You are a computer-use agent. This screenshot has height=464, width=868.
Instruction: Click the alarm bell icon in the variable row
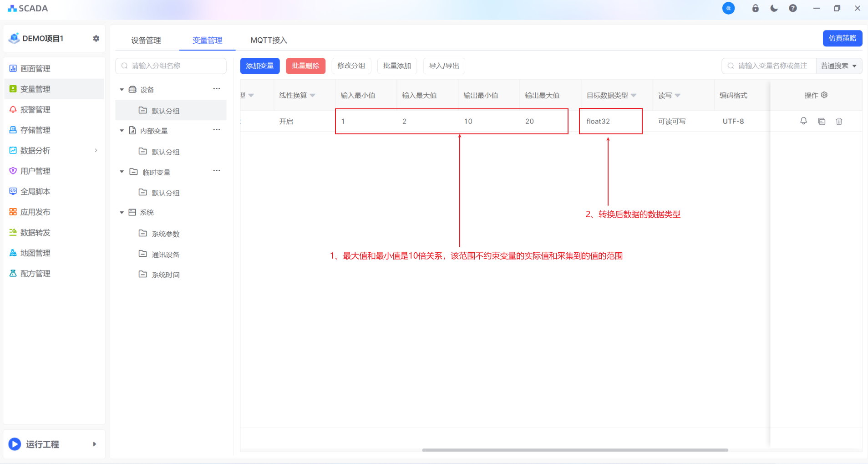click(803, 121)
